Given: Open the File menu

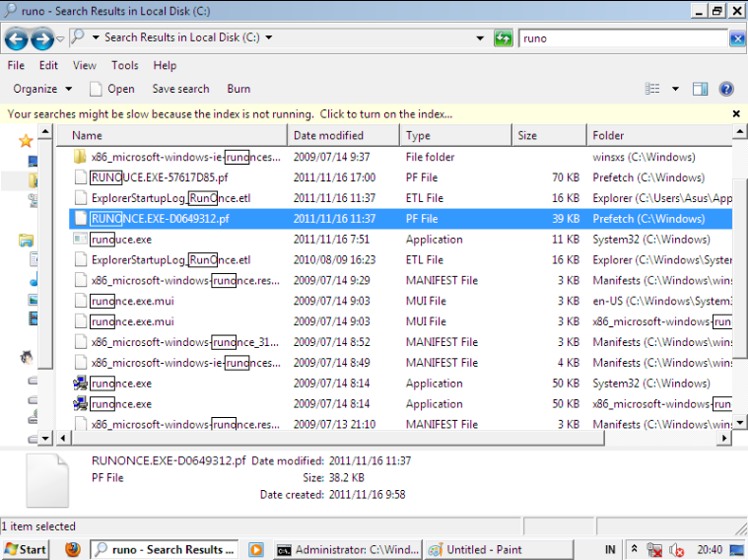Looking at the screenshot, I should 16,65.
